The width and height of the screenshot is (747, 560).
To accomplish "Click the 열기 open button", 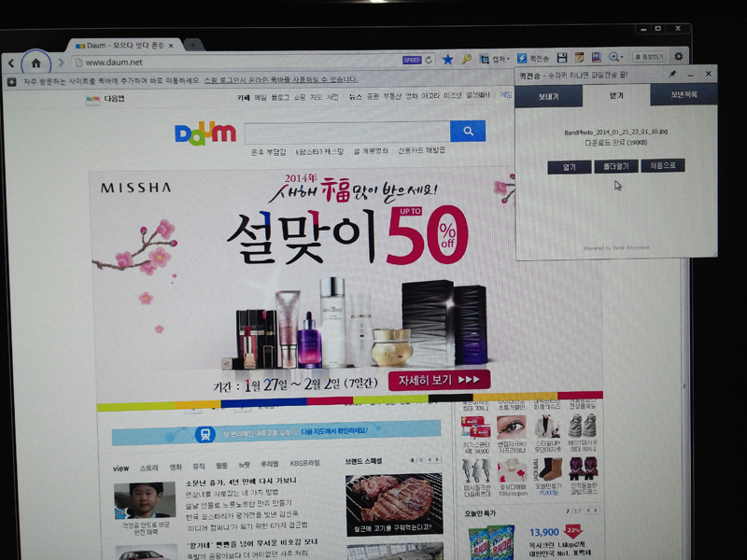I will [x=570, y=167].
